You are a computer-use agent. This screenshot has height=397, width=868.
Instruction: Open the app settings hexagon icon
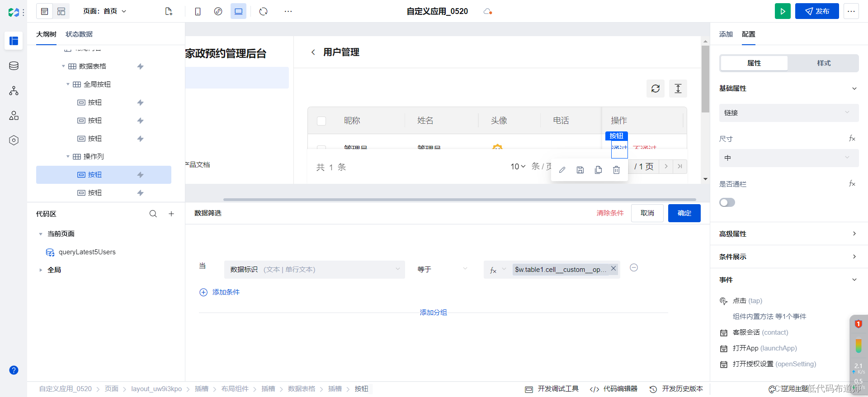14,140
